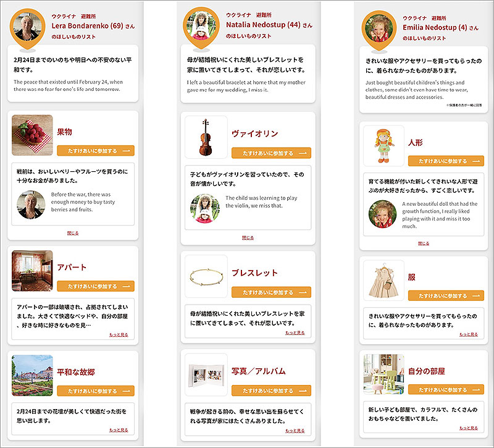Collapse the ヴァイオリン card with 閉じる
This screenshot has height=448, width=494.
click(248, 238)
